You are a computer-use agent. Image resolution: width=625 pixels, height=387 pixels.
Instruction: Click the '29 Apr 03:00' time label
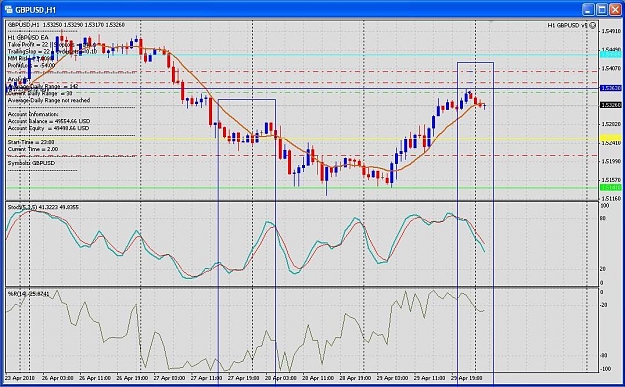(392, 378)
